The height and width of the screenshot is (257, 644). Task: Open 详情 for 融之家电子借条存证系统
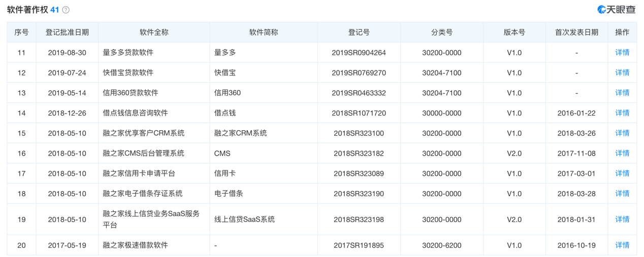(x=622, y=194)
